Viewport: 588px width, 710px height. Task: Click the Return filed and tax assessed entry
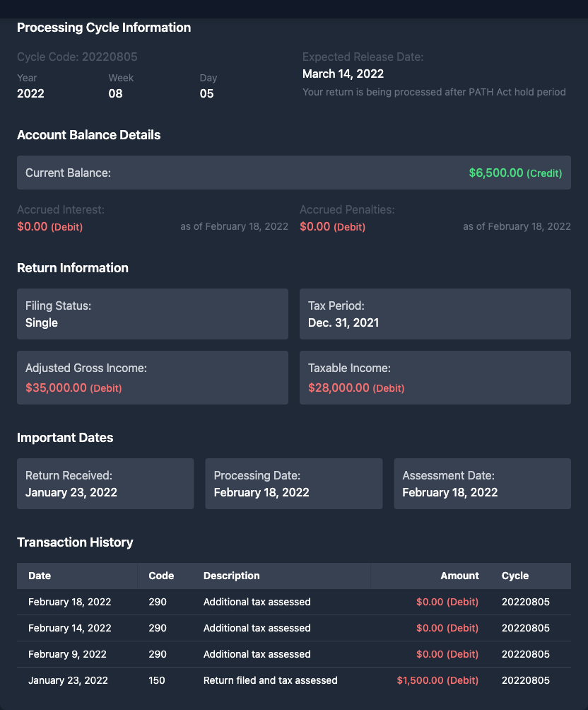270,680
